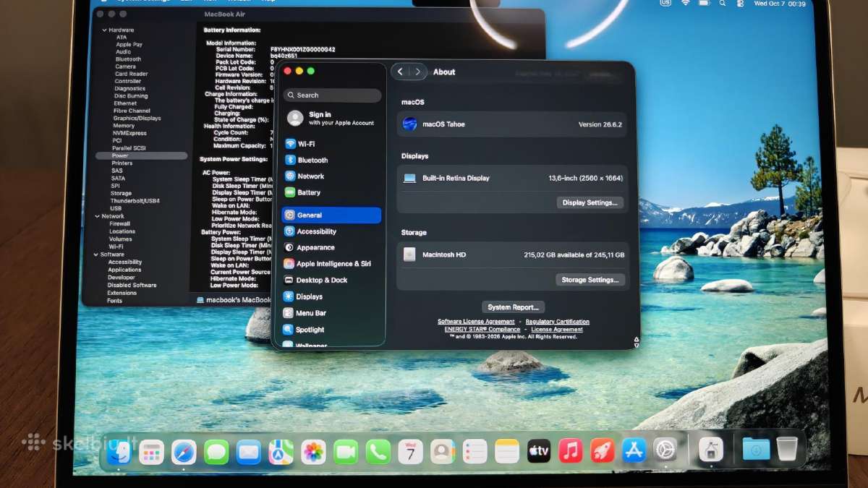Open Spotlight in Settings sidebar

[331, 330]
